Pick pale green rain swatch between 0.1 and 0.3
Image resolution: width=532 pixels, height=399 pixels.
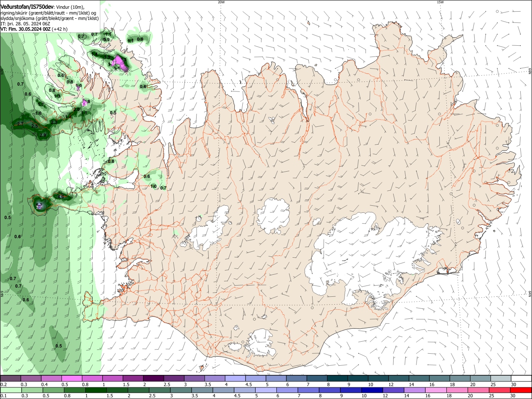point(10,390)
